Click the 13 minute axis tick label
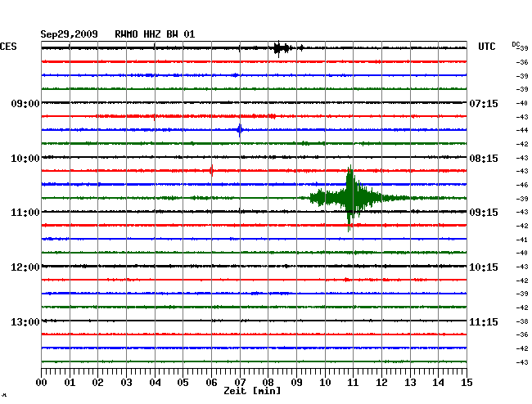The width and height of the screenshot is (532, 404). pyautogui.click(x=410, y=383)
